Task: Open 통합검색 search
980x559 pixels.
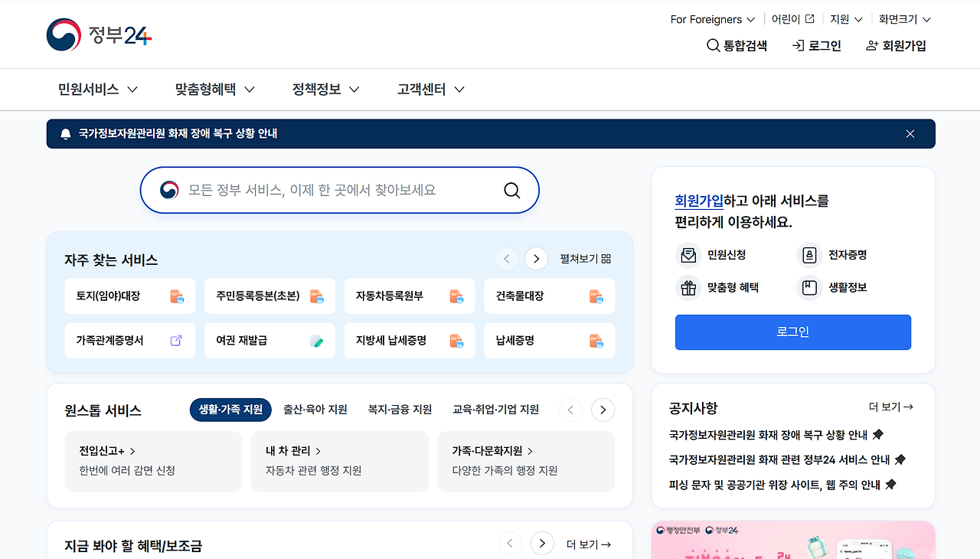Action: [737, 46]
